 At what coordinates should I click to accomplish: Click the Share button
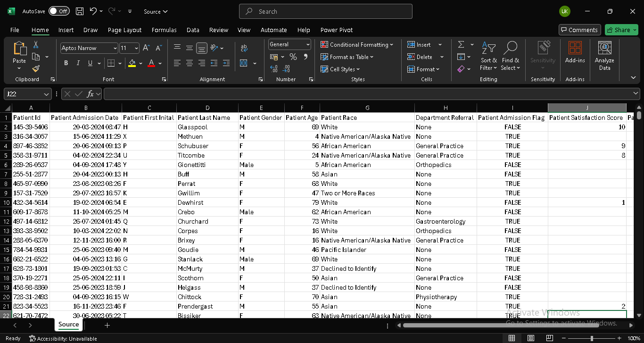pyautogui.click(x=621, y=30)
